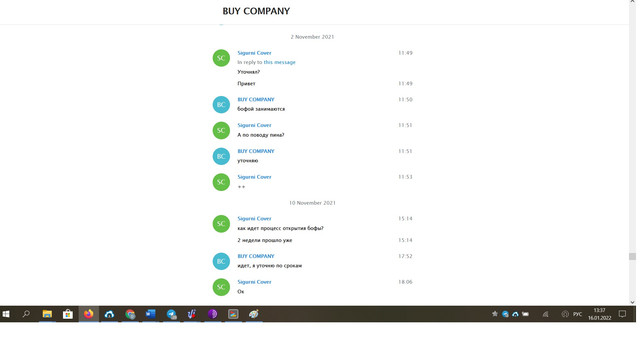Click SC avatar beside '++' message
640x360 pixels.
(221, 182)
